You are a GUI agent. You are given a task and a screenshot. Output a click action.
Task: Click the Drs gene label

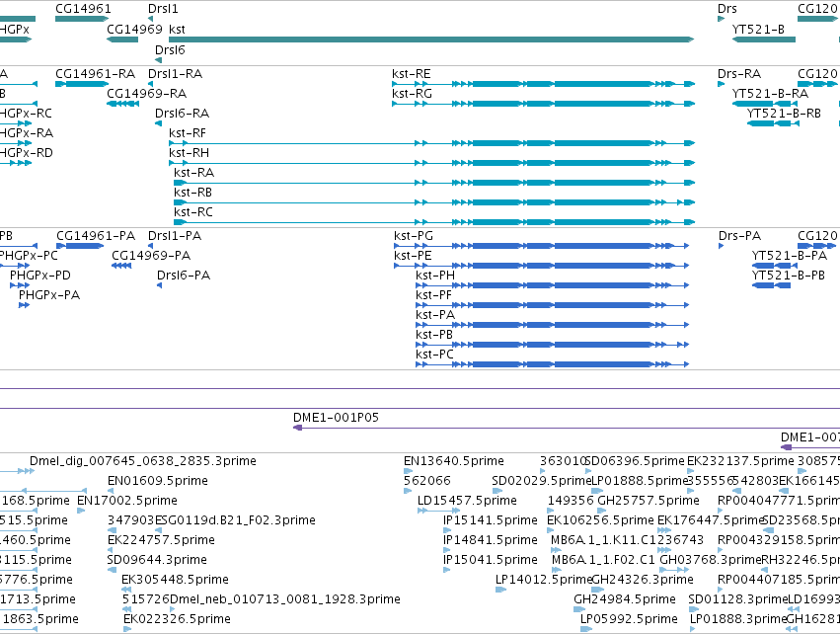(726, 9)
